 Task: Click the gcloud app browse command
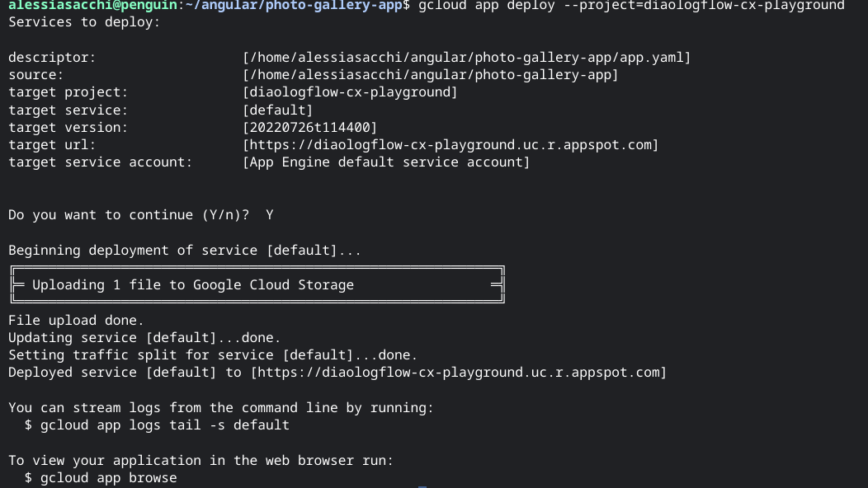tap(108, 478)
